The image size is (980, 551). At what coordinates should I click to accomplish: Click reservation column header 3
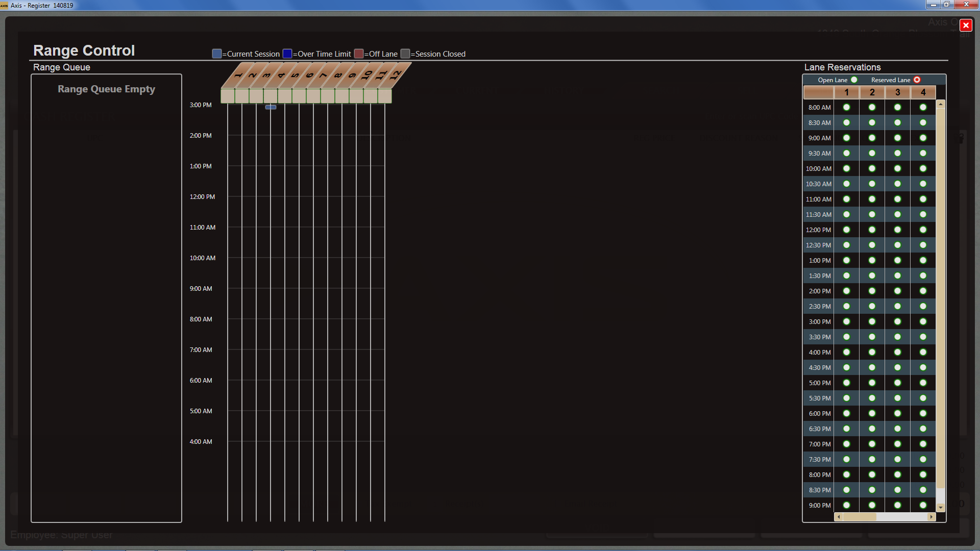[898, 92]
